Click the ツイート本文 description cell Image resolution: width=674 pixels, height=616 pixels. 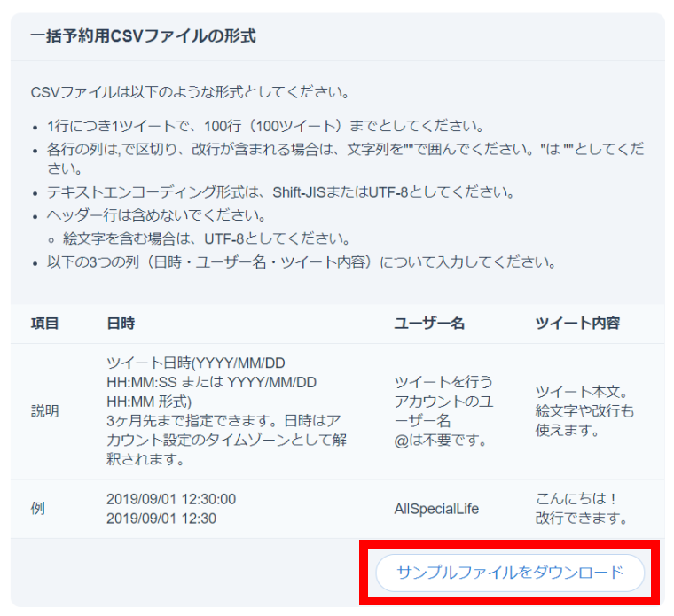[580, 392]
